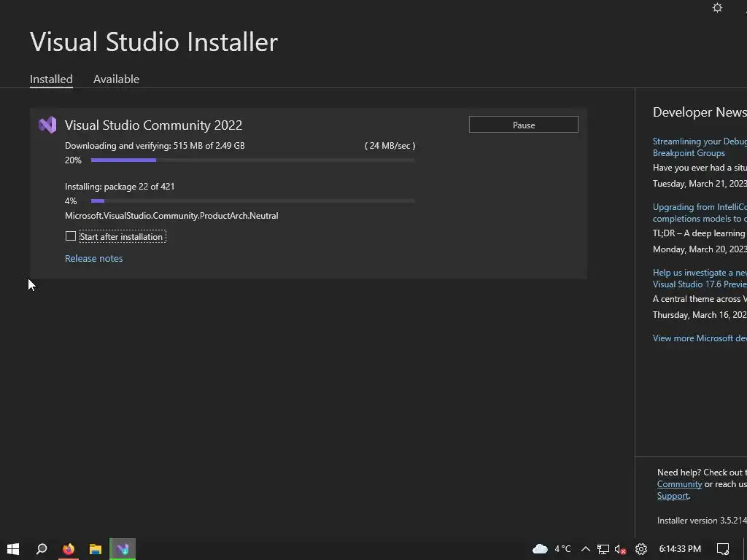
Task: Click Installing: package 22 of 421 text
Action: pos(120,186)
